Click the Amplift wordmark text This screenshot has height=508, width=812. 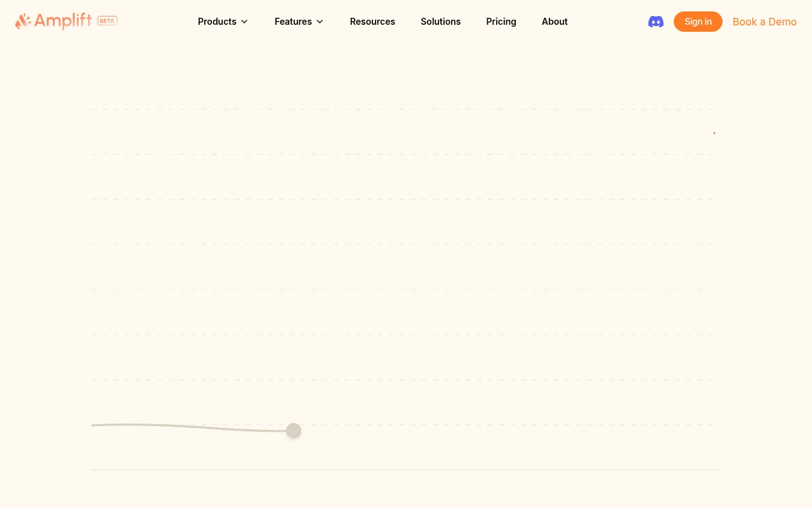[63, 22]
